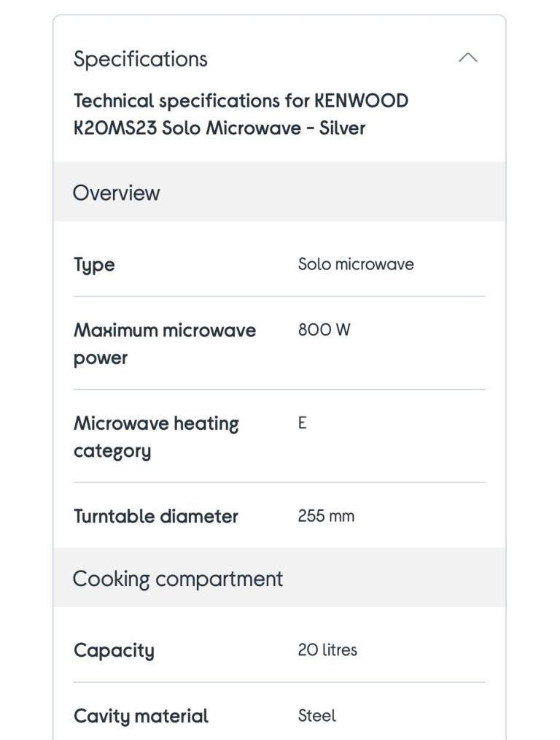Select the Turntable diameter label
The width and height of the screenshot is (560, 740).
click(x=156, y=516)
